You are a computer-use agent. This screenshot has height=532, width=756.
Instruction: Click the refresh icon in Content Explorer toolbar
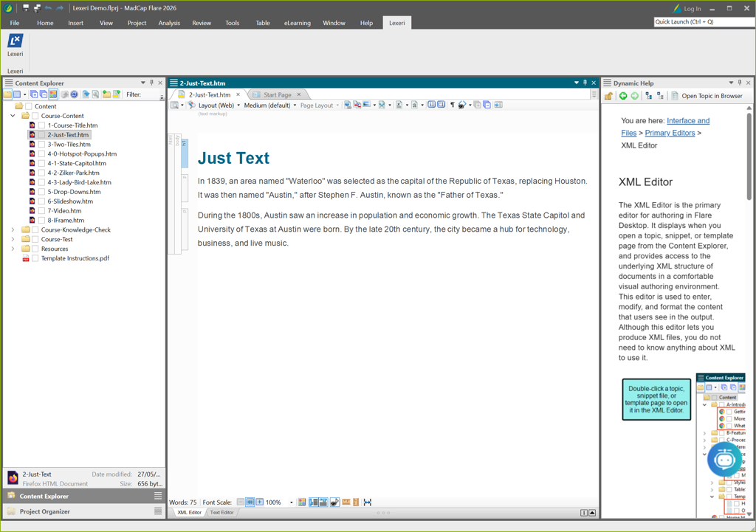coord(75,94)
